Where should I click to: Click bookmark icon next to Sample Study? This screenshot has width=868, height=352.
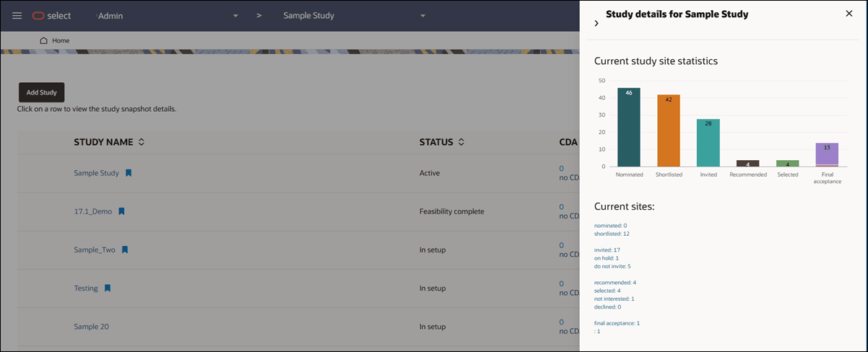click(x=129, y=173)
